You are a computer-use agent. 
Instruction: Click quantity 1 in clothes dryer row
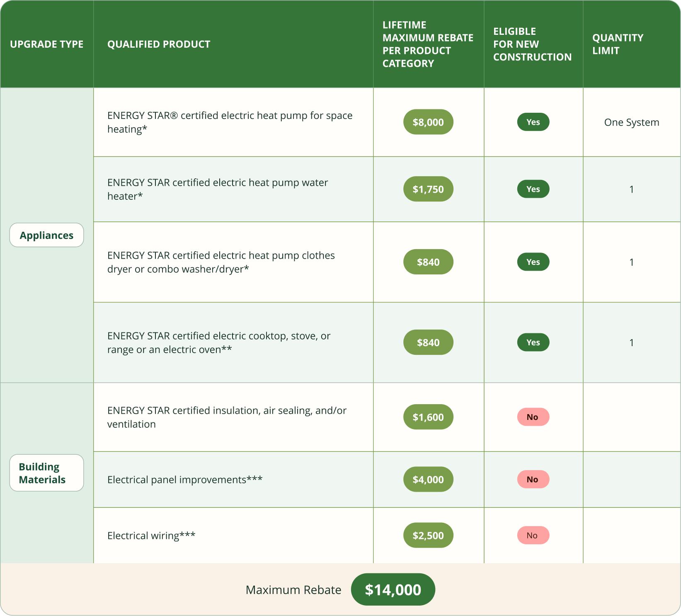pyautogui.click(x=631, y=262)
